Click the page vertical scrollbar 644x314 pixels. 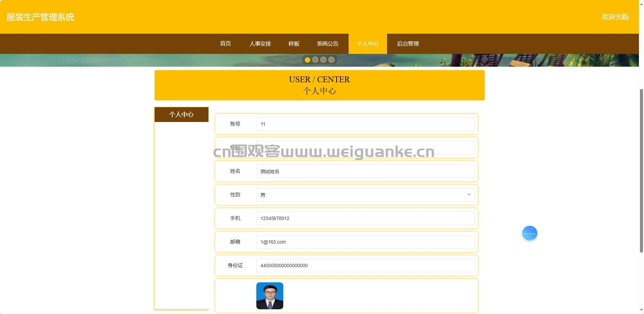[x=641, y=170]
